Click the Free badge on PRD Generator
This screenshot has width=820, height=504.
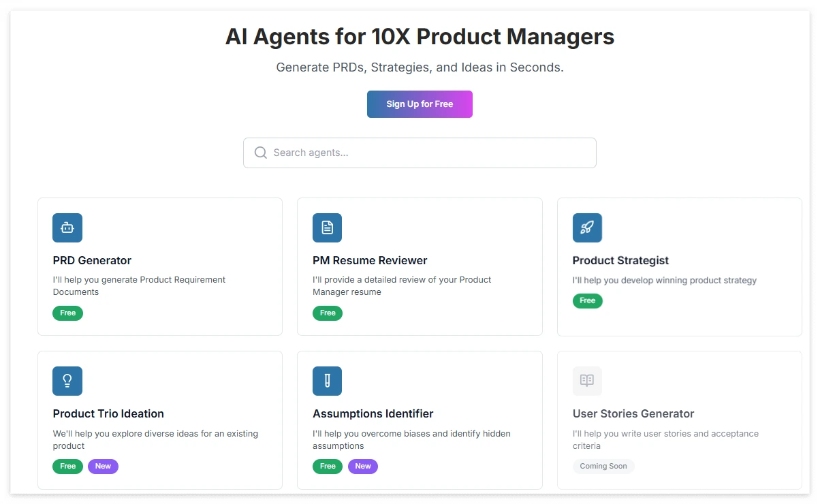(x=67, y=313)
